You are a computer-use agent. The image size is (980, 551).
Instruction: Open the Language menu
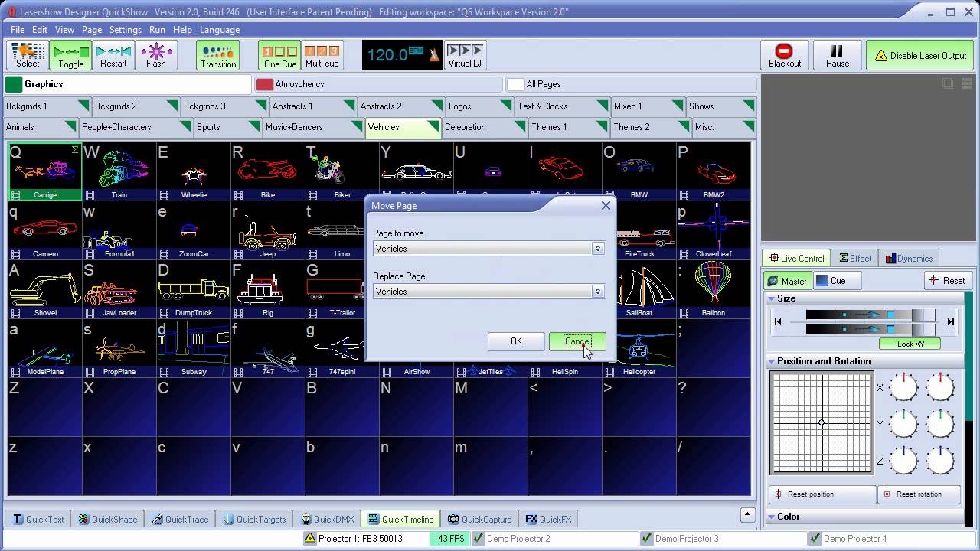coord(220,30)
